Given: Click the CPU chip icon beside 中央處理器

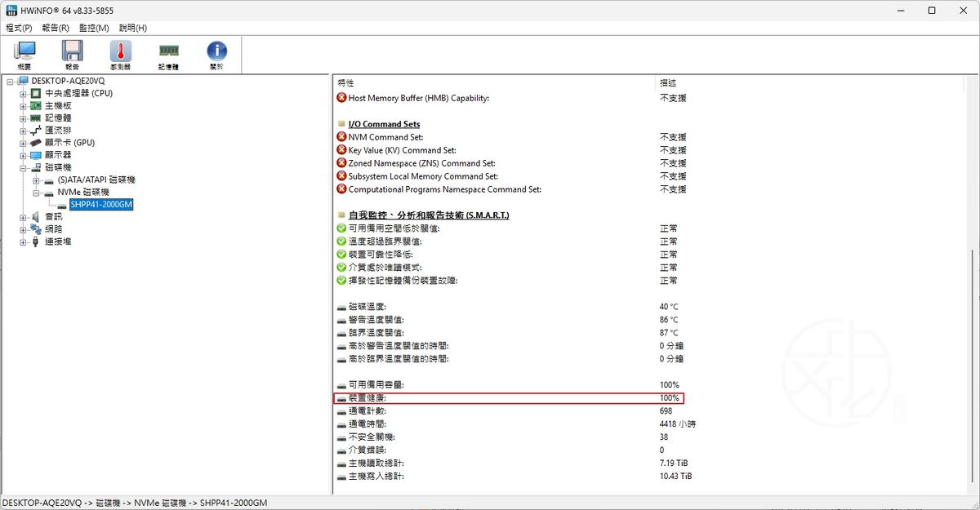Looking at the screenshot, I should coord(36,92).
